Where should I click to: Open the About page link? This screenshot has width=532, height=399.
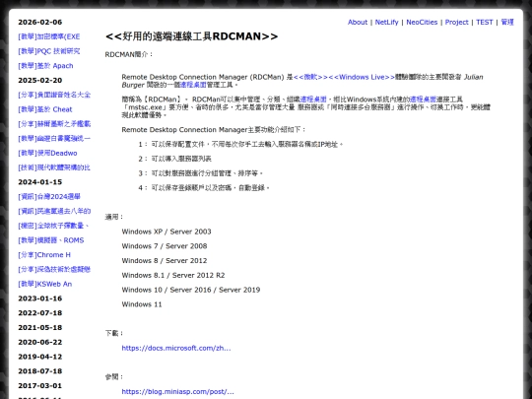pos(358,22)
